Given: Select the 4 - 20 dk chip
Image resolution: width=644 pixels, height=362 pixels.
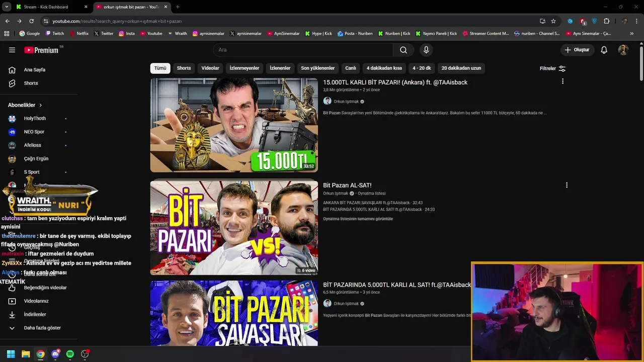Looking at the screenshot, I should point(422,68).
